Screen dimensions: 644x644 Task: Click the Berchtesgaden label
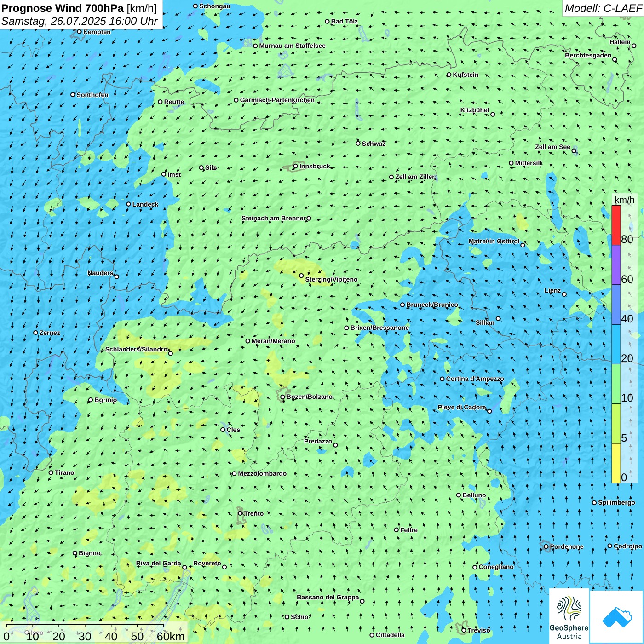(x=588, y=55)
